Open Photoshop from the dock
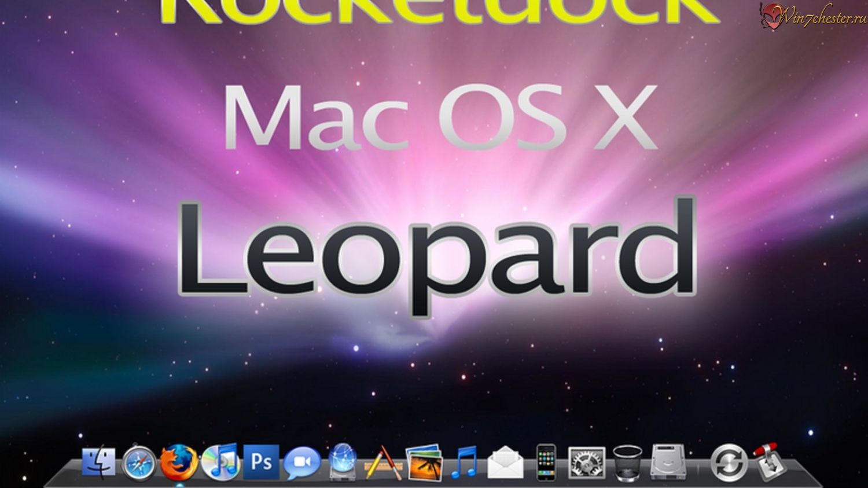868x488 pixels. (x=261, y=462)
